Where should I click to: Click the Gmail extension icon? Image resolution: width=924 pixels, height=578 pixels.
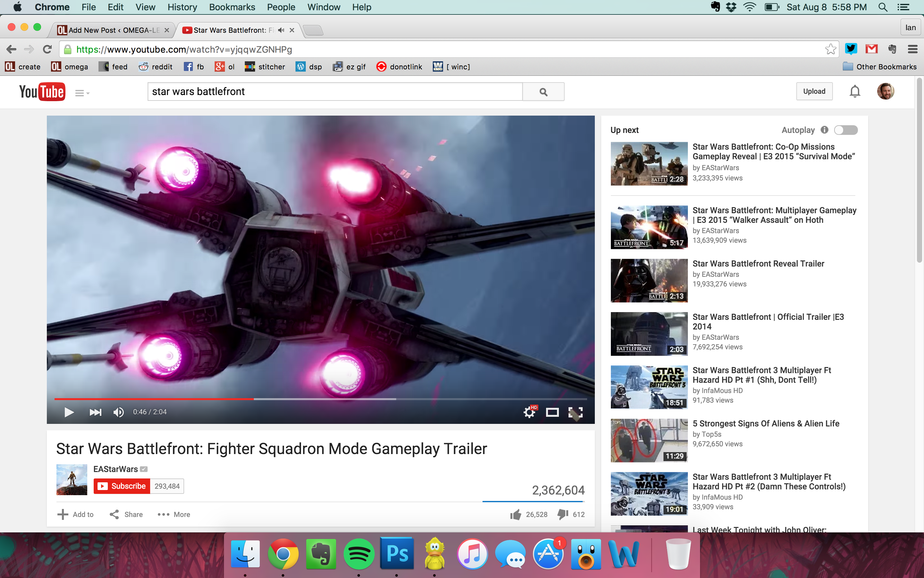coord(872,49)
